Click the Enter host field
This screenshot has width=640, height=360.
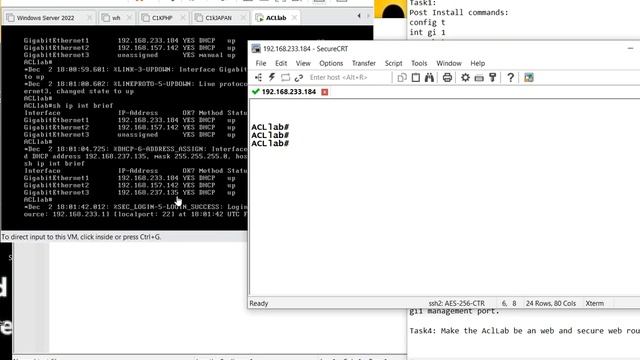tap(348, 78)
